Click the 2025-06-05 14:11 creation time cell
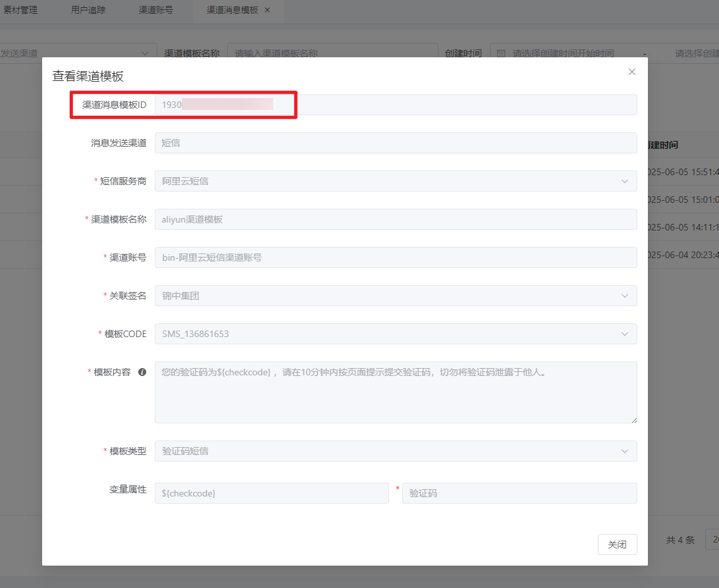719x588 pixels. pyautogui.click(x=683, y=227)
